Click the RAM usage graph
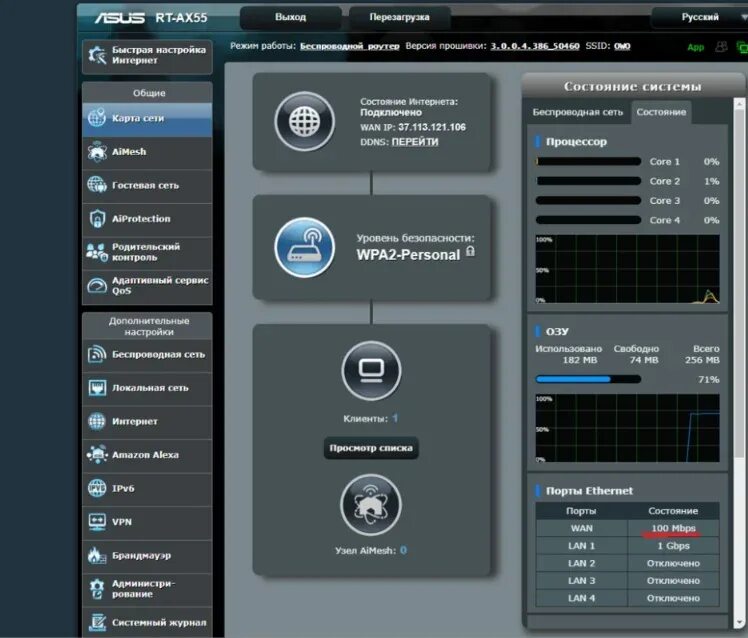 [627, 428]
